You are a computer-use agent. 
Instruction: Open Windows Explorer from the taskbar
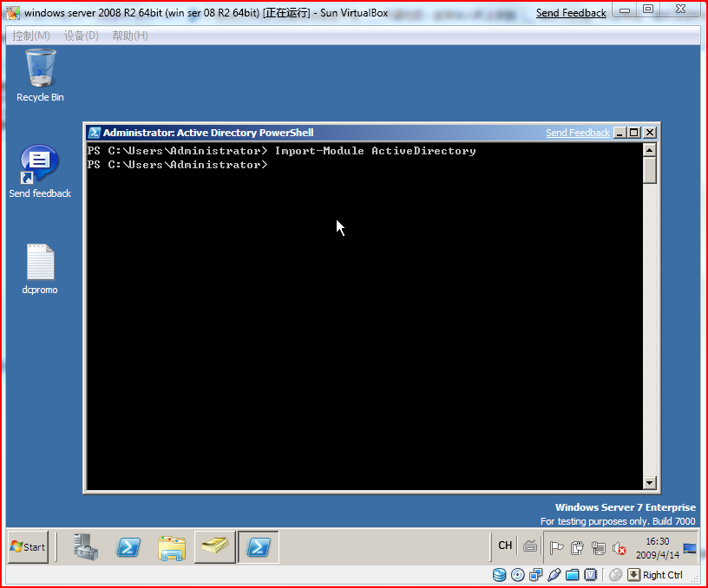(x=172, y=548)
